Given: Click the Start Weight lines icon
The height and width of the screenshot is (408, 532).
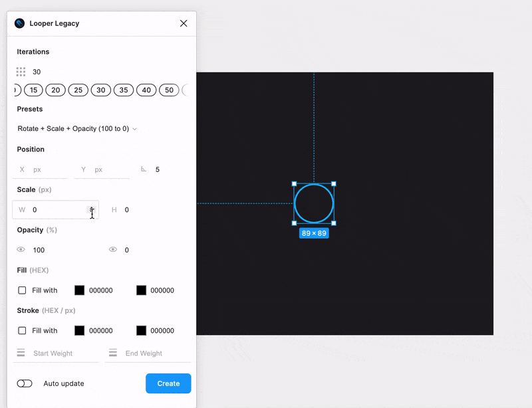Looking at the screenshot, I should click(x=21, y=353).
